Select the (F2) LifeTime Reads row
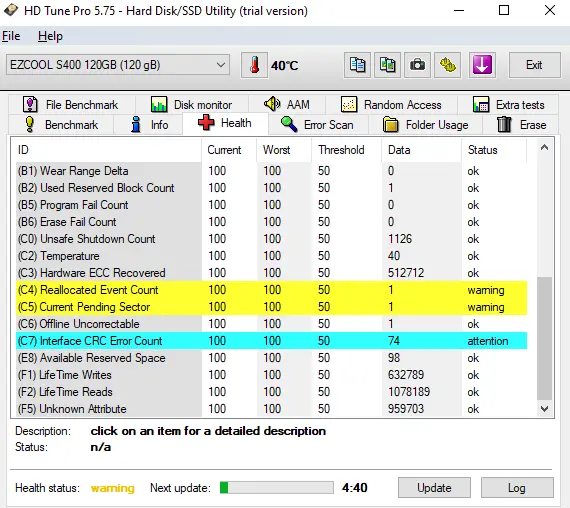The height and width of the screenshot is (508, 570). [x=272, y=392]
